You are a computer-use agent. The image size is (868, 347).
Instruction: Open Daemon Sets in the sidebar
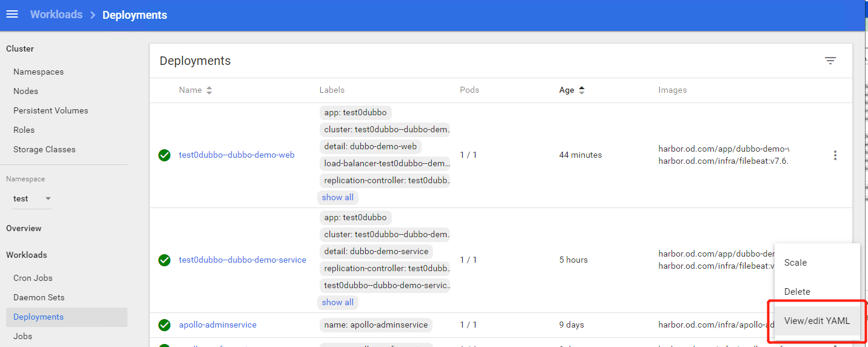tap(39, 297)
